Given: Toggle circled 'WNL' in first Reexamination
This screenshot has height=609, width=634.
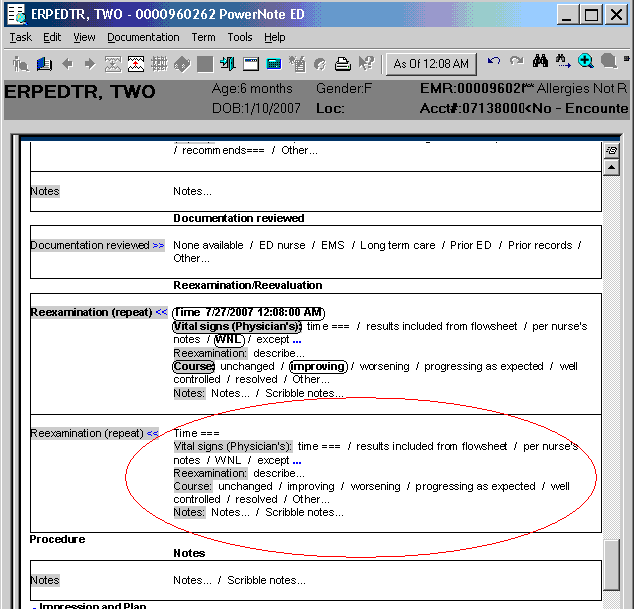Looking at the screenshot, I should [x=231, y=340].
